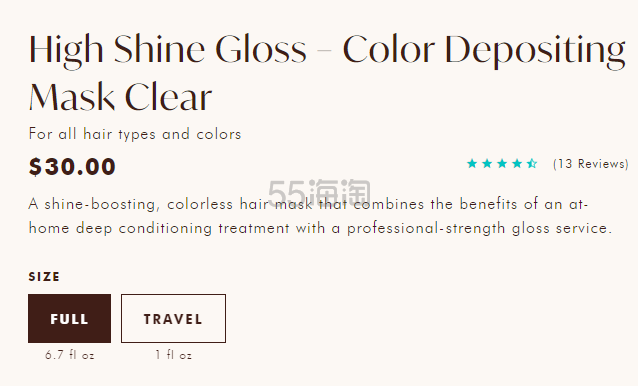Click the $30.00 price text
The height and width of the screenshot is (386, 638).
tap(72, 167)
